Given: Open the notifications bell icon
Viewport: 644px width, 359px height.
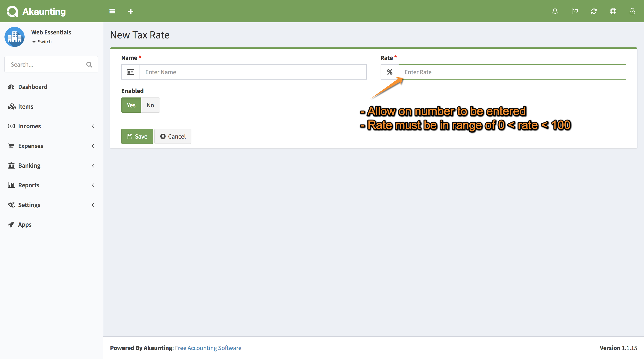Looking at the screenshot, I should [x=555, y=11].
